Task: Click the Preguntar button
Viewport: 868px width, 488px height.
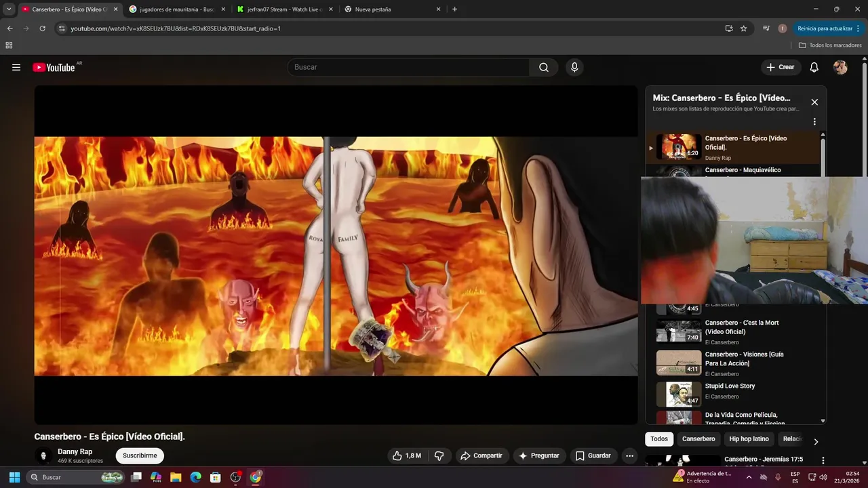Action: [539, 455]
